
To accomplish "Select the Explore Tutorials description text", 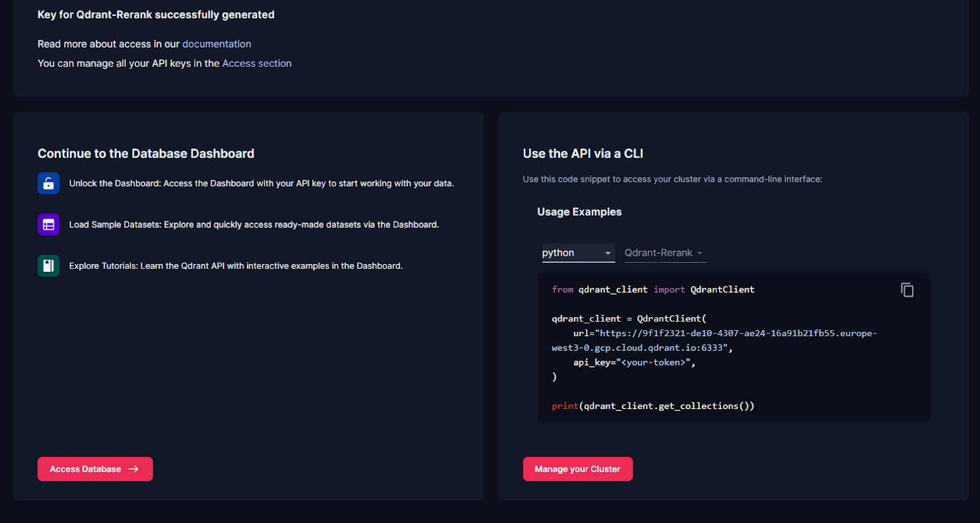I will pos(236,266).
